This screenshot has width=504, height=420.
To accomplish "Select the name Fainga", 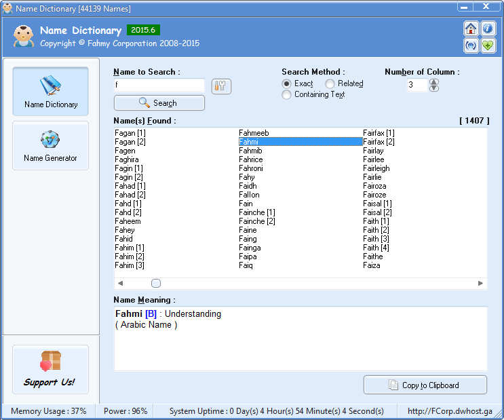I will click(x=250, y=248).
